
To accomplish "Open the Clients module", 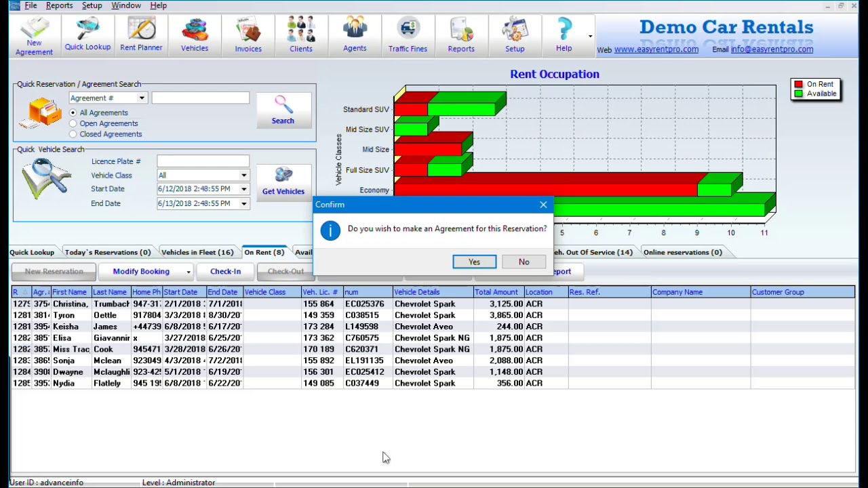I will click(x=301, y=35).
